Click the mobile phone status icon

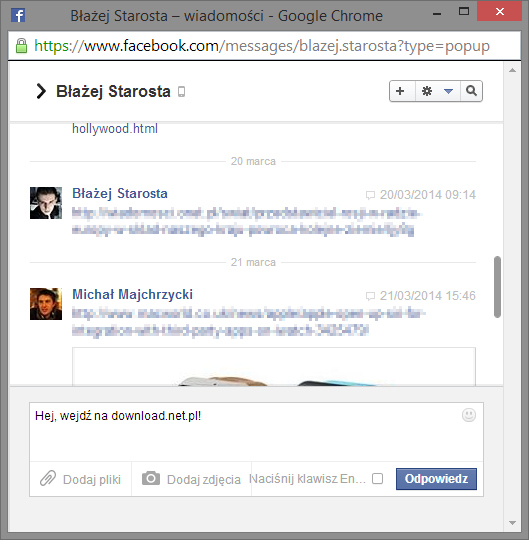pyautogui.click(x=181, y=92)
